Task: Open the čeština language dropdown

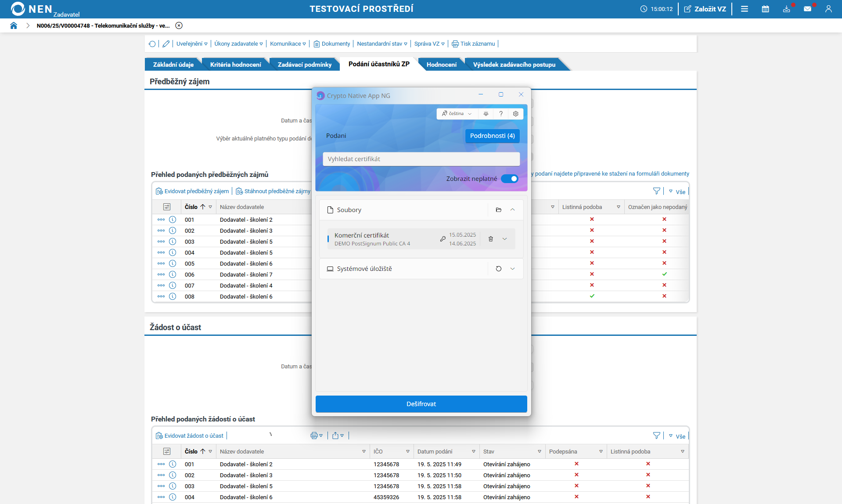Action: [x=457, y=114]
